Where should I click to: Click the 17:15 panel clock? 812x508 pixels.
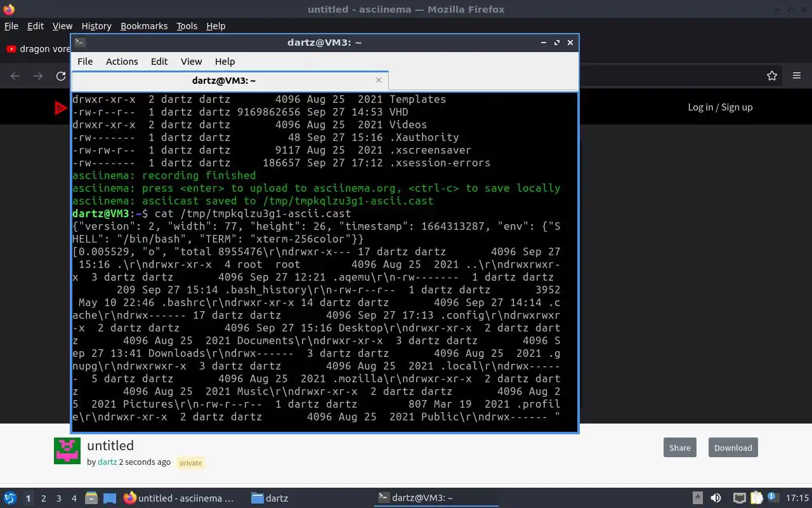[x=797, y=498]
